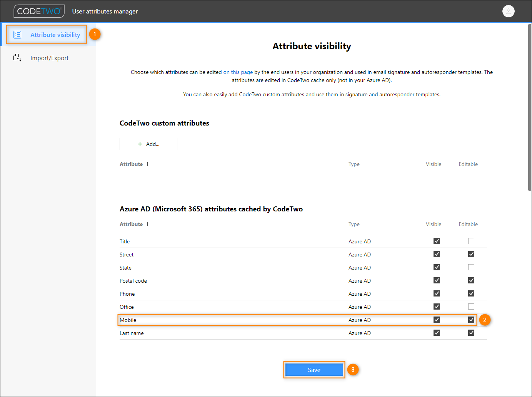Click the 'Mobile' attribute name
Viewport: 532px width, 397px height.
pyautogui.click(x=128, y=320)
